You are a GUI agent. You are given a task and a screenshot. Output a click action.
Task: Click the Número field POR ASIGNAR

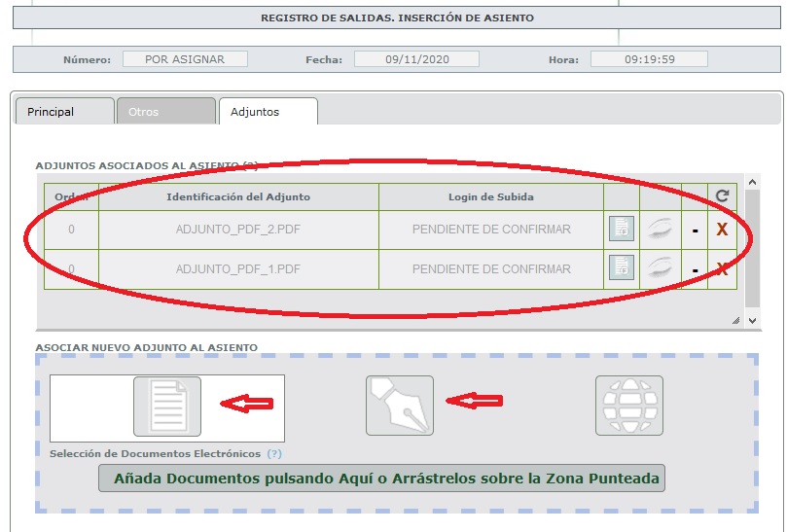pyautogui.click(x=185, y=59)
